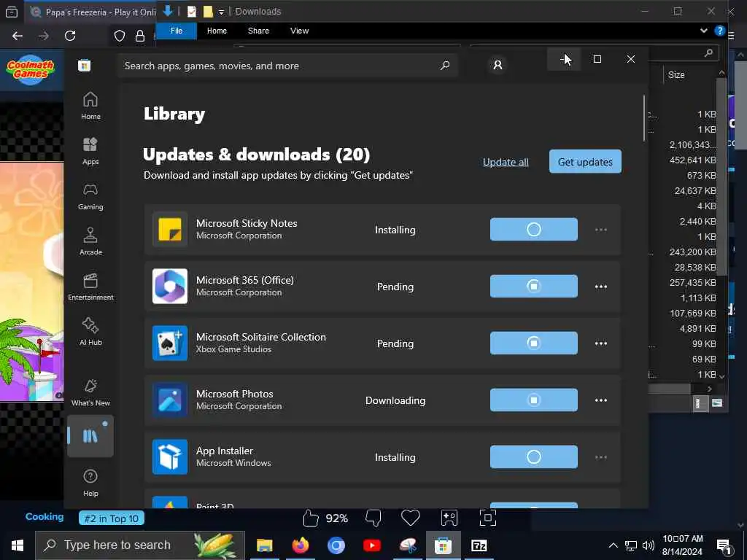Click the Solitaire Collection app icon

(x=169, y=343)
